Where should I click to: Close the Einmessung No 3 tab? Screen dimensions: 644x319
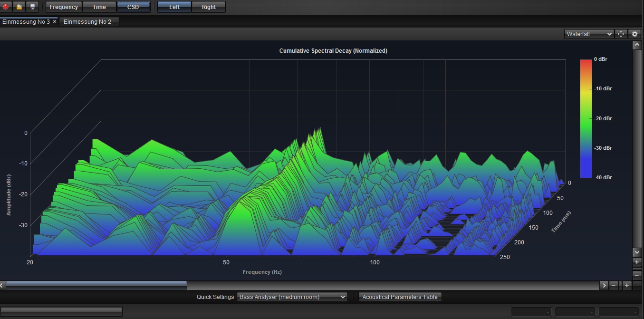(55, 21)
